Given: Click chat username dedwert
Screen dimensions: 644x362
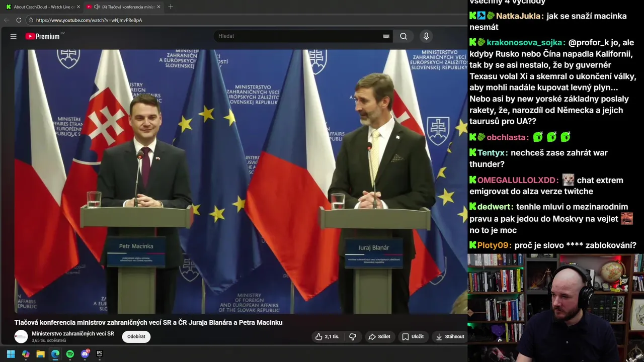Looking at the screenshot, I should (x=494, y=207).
